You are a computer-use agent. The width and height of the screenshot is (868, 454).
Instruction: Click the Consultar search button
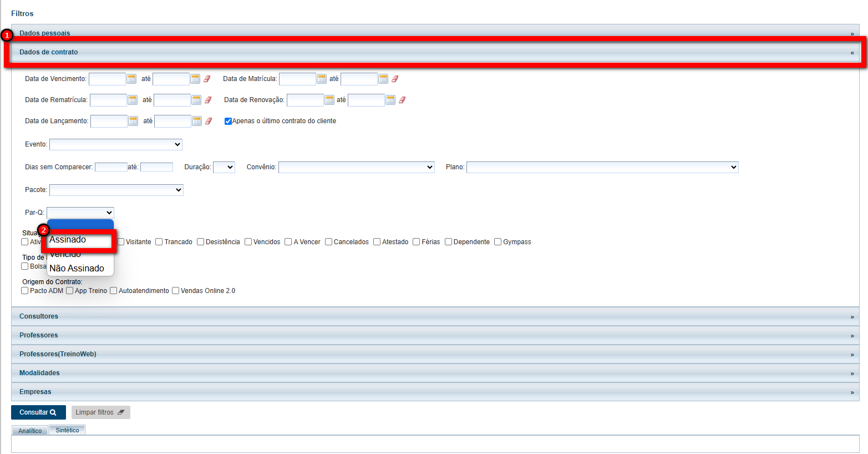pos(38,412)
